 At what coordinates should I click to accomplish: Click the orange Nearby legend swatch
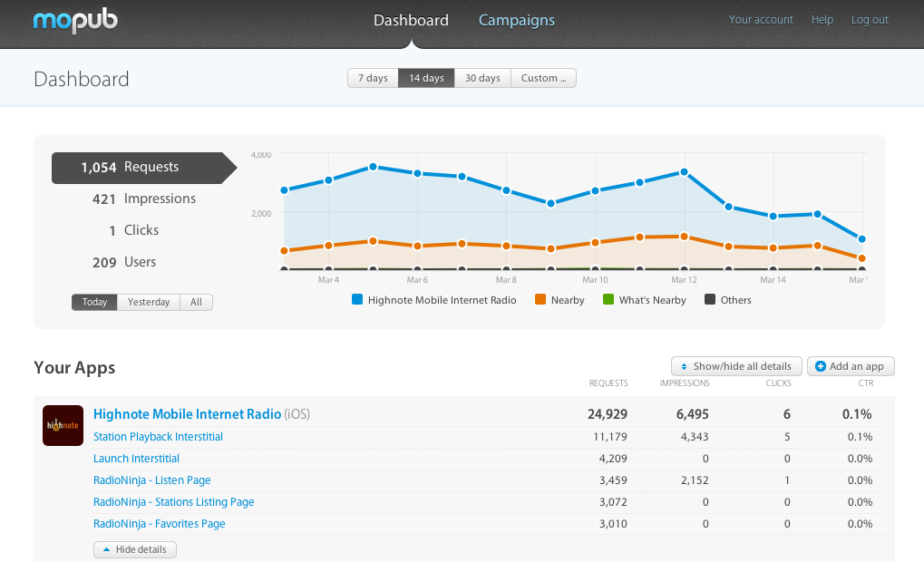click(540, 300)
